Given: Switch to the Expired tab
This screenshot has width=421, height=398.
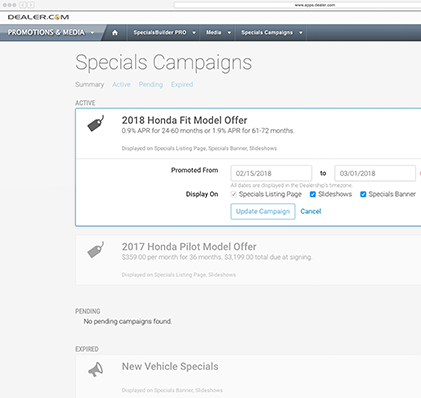Looking at the screenshot, I should pos(182,85).
